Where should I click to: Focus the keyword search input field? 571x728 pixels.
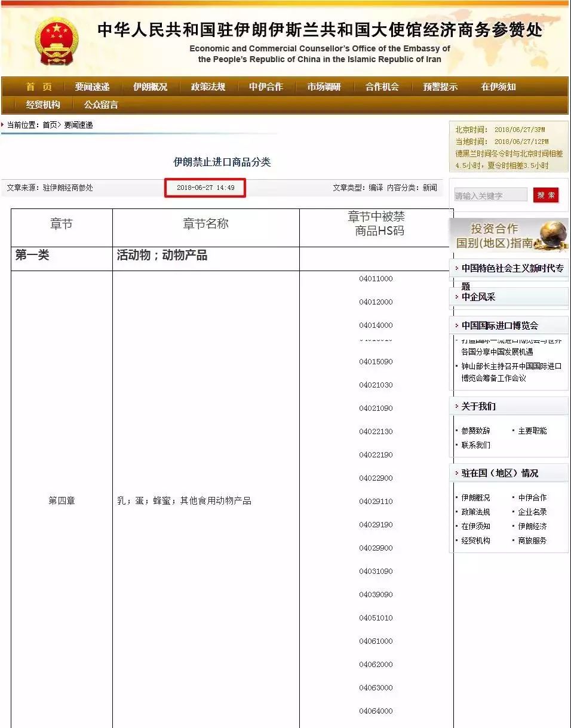490,195
